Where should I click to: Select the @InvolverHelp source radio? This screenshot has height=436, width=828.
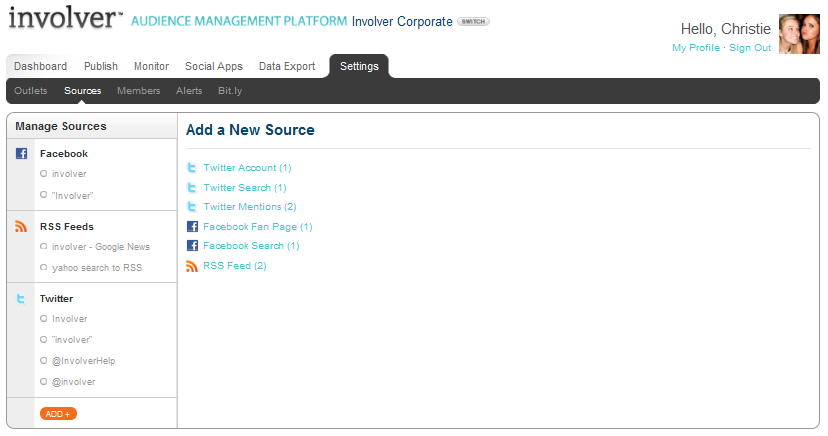pos(43,361)
